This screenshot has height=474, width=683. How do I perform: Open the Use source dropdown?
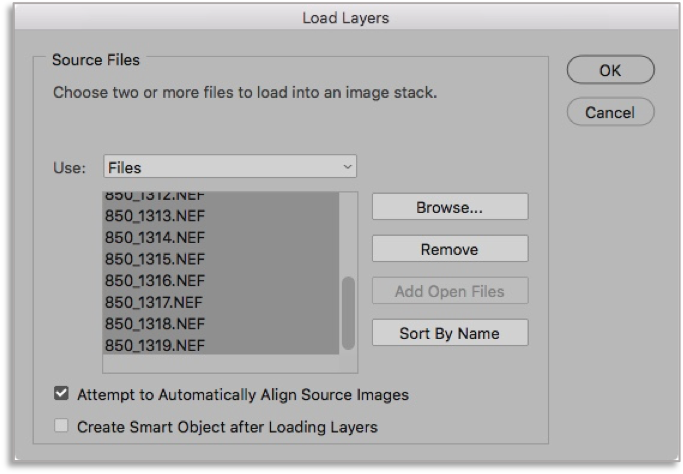click(x=230, y=167)
